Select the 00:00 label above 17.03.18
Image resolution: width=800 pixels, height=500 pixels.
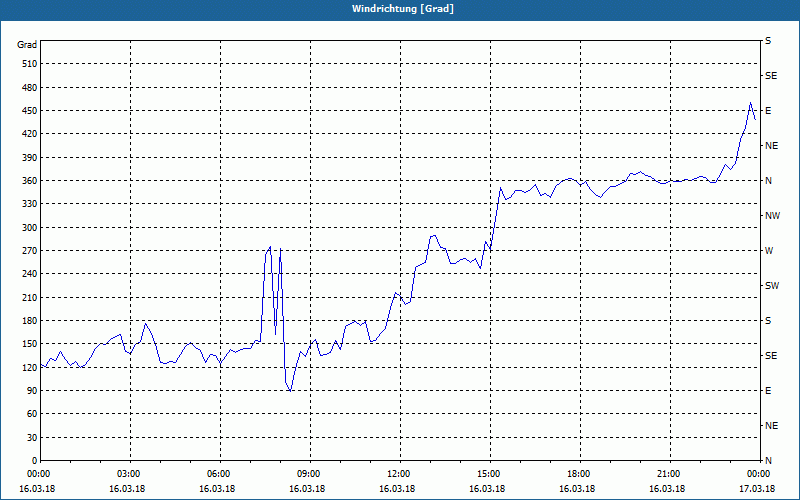[759, 474]
